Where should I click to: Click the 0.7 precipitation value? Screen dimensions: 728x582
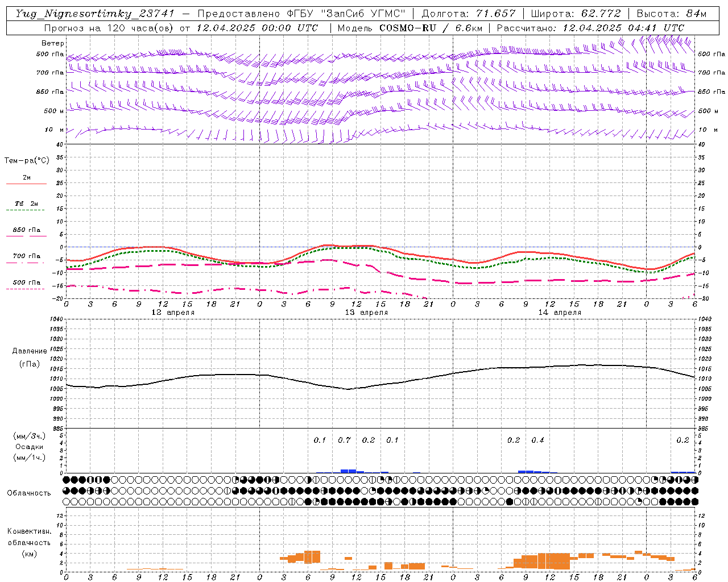pyautogui.click(x=344, y=440)
